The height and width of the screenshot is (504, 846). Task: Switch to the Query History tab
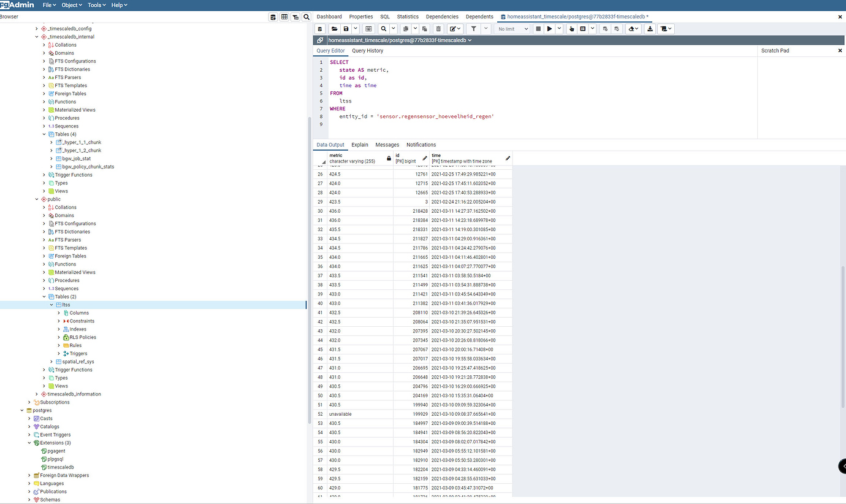[367, 51]
